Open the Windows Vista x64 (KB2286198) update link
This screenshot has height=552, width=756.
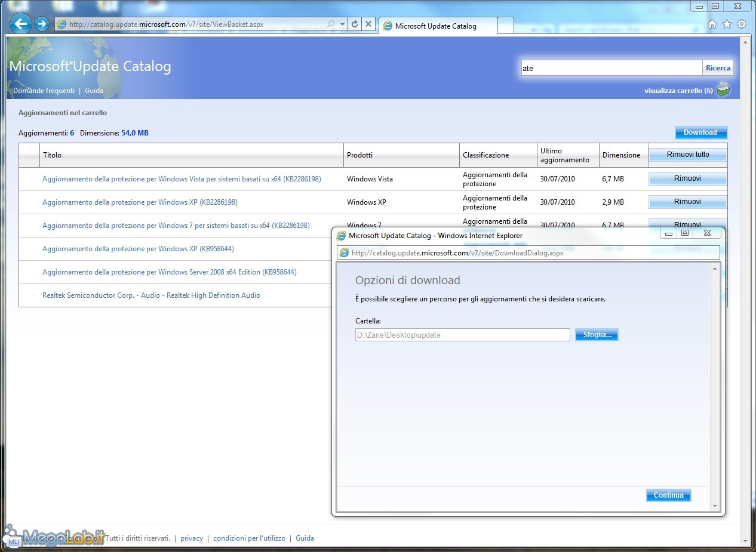pos(182,179)
